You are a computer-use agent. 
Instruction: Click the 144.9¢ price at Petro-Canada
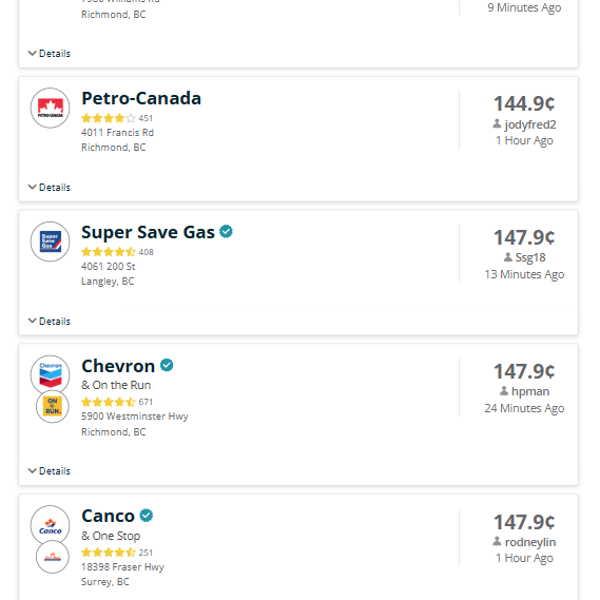tap(523, 104)
